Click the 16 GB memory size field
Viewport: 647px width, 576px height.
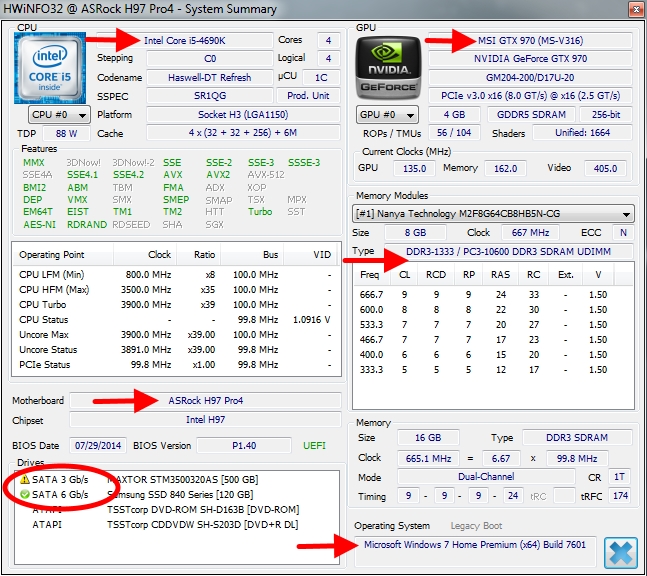(428, 437)
